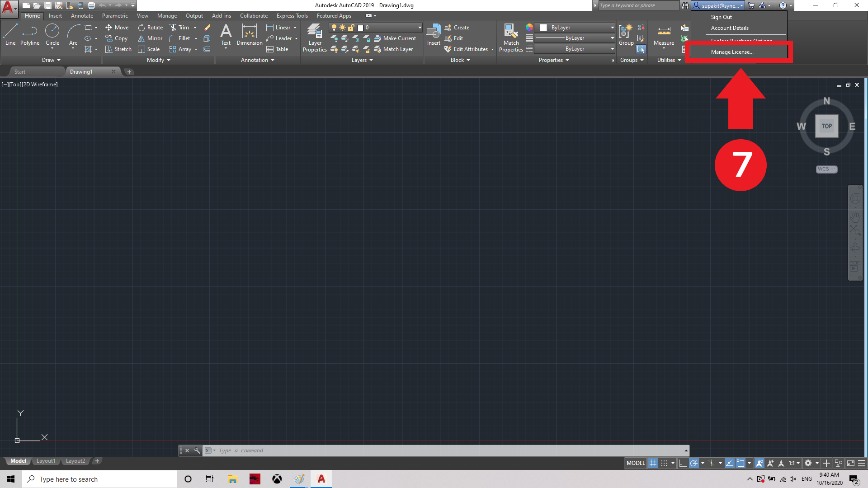
Task: Open the ByLayer object color dropdown
Action: 612,28
